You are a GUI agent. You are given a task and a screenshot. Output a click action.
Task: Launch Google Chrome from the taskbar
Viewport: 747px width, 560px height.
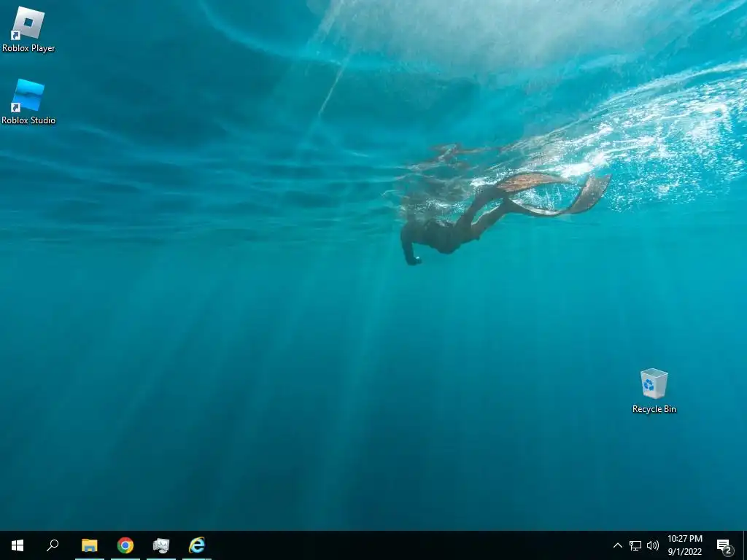125,545
